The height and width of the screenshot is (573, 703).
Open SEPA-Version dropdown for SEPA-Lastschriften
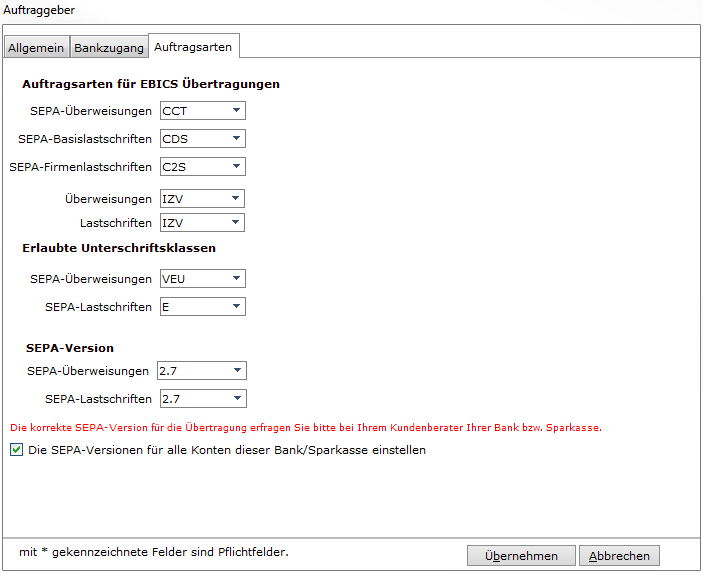[x=203, y=399]
